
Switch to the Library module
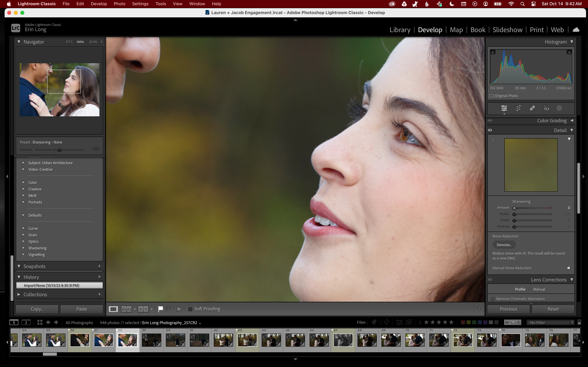coord(400,30)
